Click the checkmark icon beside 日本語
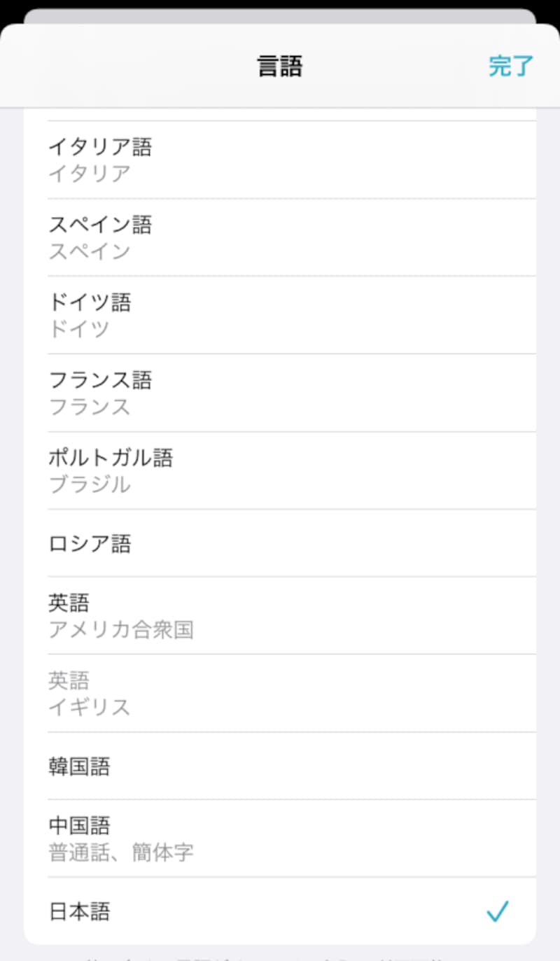The image size is (560, 961). (x=497, y=911)
